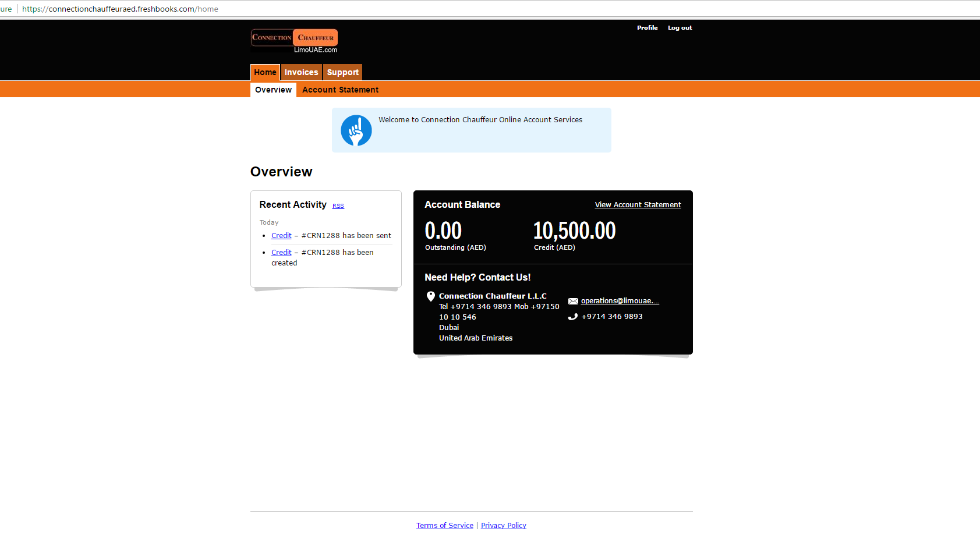Screen dimensions: 980x535
Task: Open Credit link for CRN1288 created
Action: [x=281, y=253]
